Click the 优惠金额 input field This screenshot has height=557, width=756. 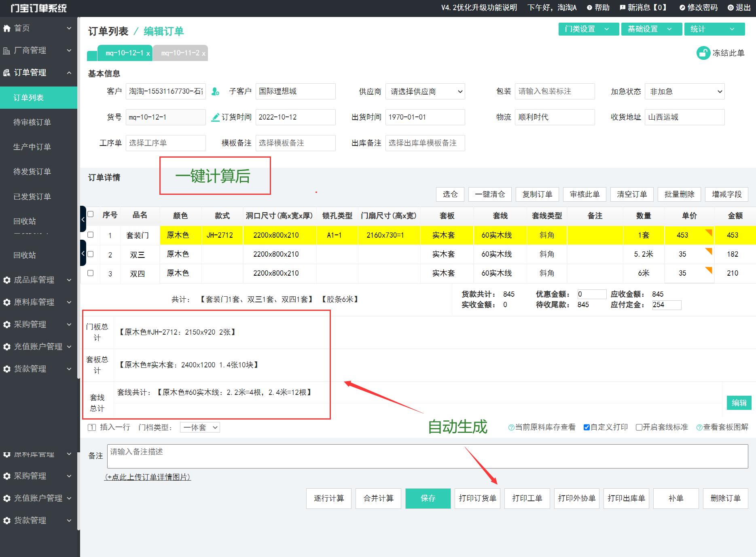point(592,294)
